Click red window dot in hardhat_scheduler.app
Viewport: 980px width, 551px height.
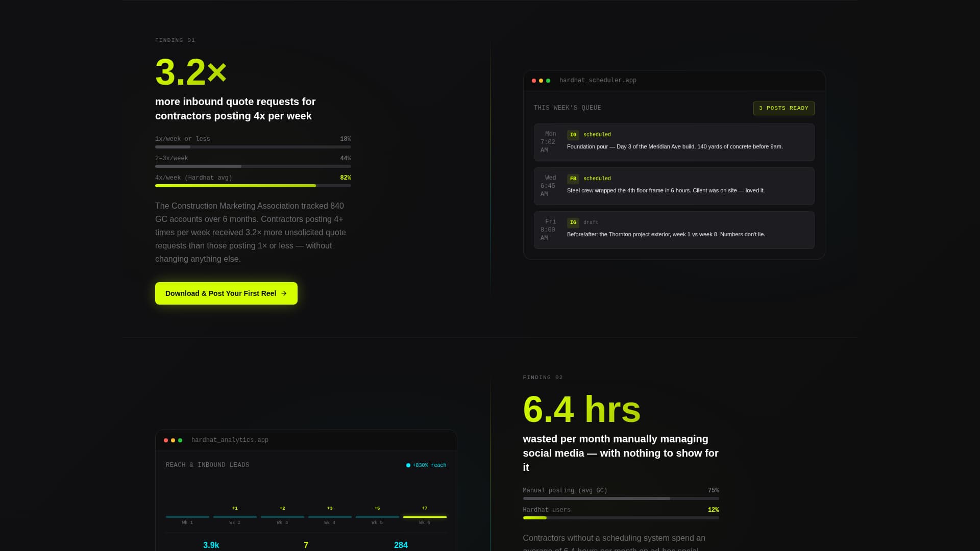point(534,81)
